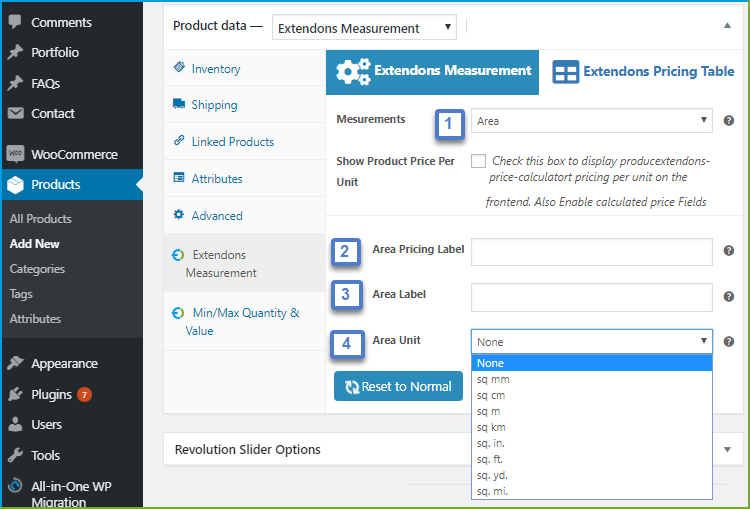Open the Mesurements Area dropdown

pos(592,121)
